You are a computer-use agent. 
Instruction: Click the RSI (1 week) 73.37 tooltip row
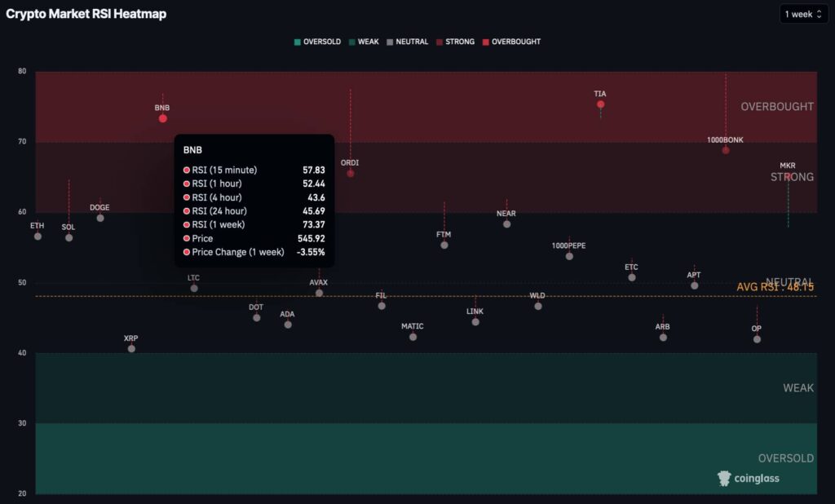click(x=254, y=225)
